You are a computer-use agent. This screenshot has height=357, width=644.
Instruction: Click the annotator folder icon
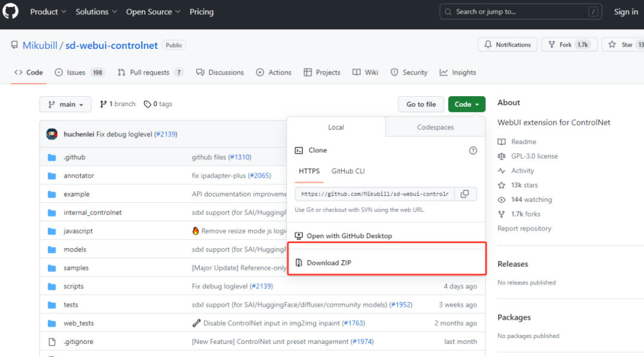coord(52,176)
